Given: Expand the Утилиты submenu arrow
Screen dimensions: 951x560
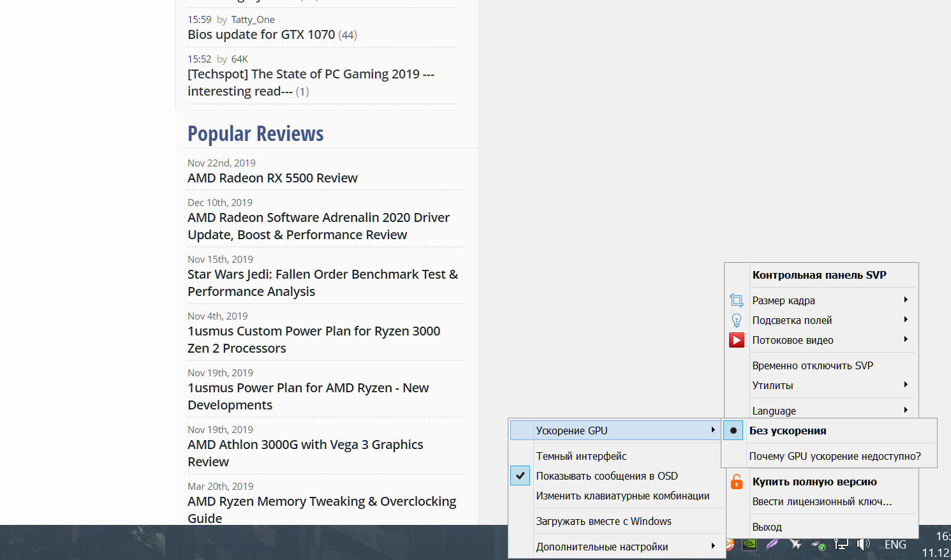Looking at the screenshot, I should coord(906,385).
